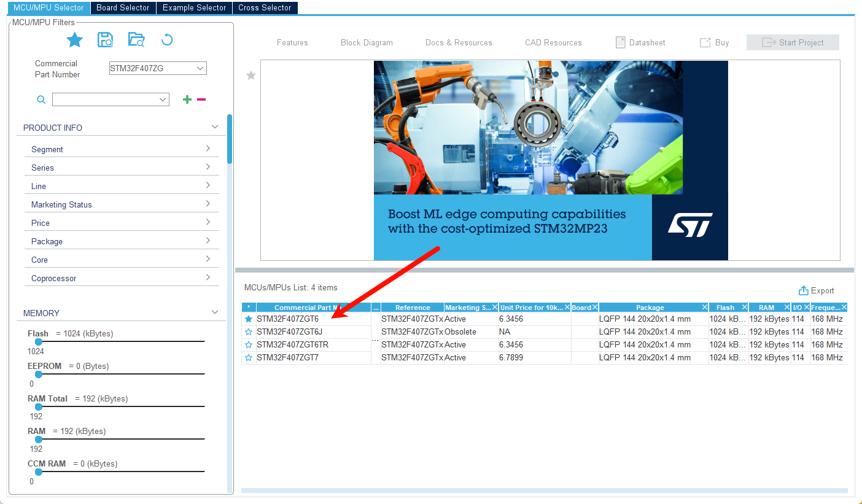Expand the Series filter
This screenshot has height=504, width=862.
click(x=208, y=167)
